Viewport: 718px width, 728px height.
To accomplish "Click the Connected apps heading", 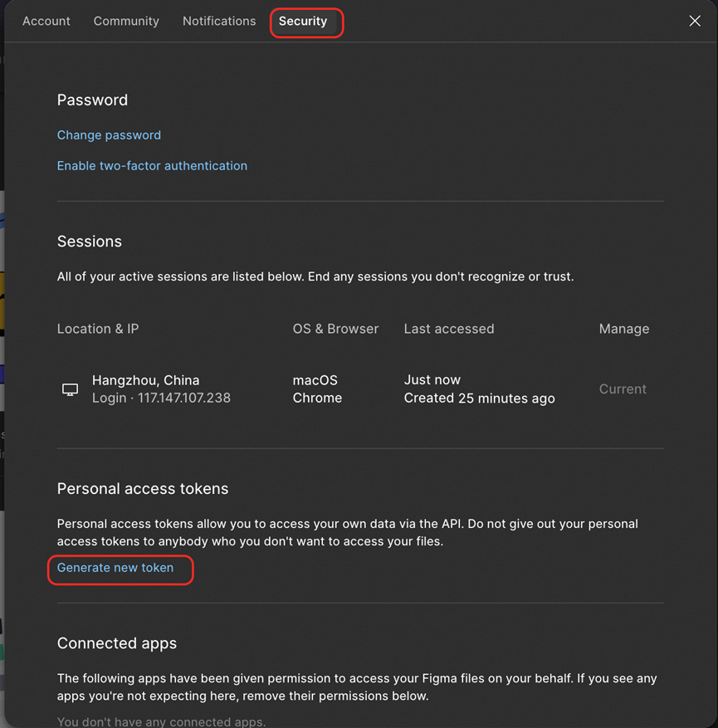I will pyautogui.click(x=117, y=643).
